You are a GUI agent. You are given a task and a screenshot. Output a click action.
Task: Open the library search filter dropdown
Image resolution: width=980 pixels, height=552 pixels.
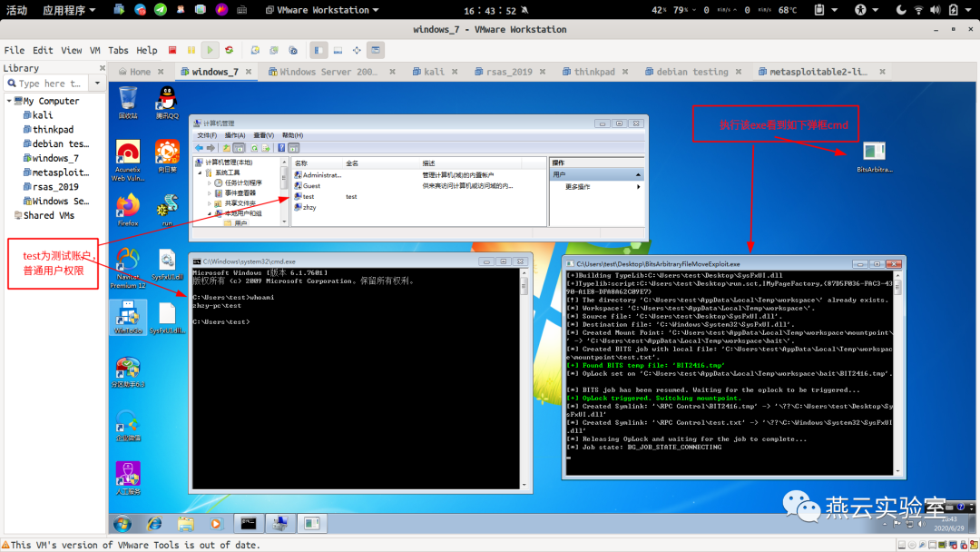click(x=97, y=84)
